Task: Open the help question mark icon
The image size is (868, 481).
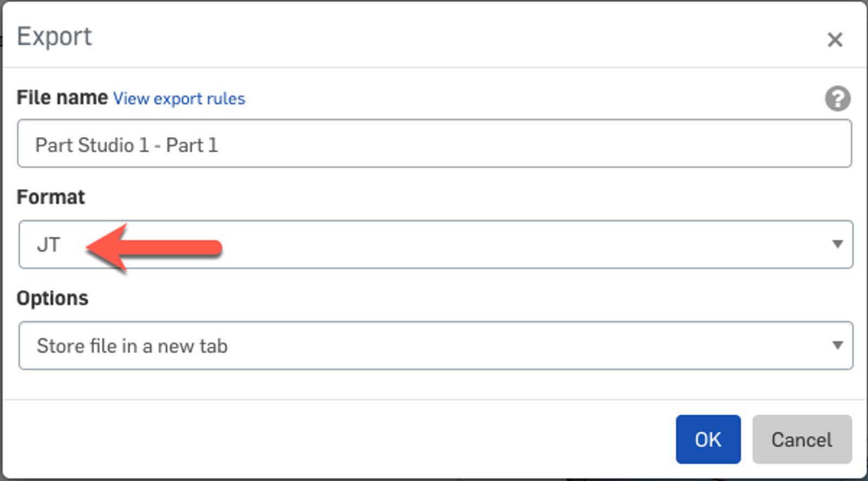Action: pyautogui.click(x=838, y=99)
